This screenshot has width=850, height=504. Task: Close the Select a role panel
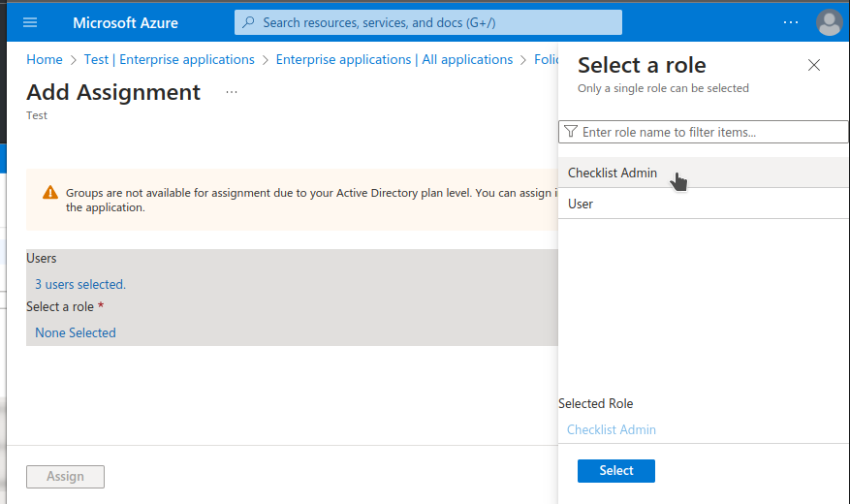tap(814, 65)
